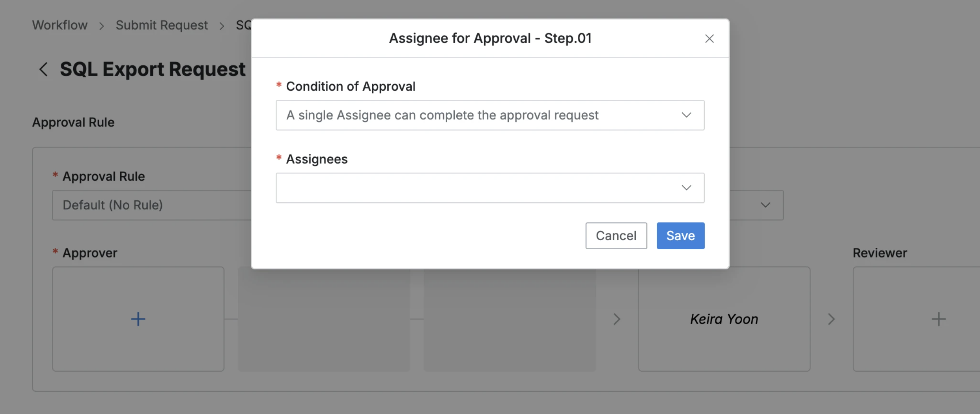
Task: Select the second empty grey approver card
Action: 324,319
